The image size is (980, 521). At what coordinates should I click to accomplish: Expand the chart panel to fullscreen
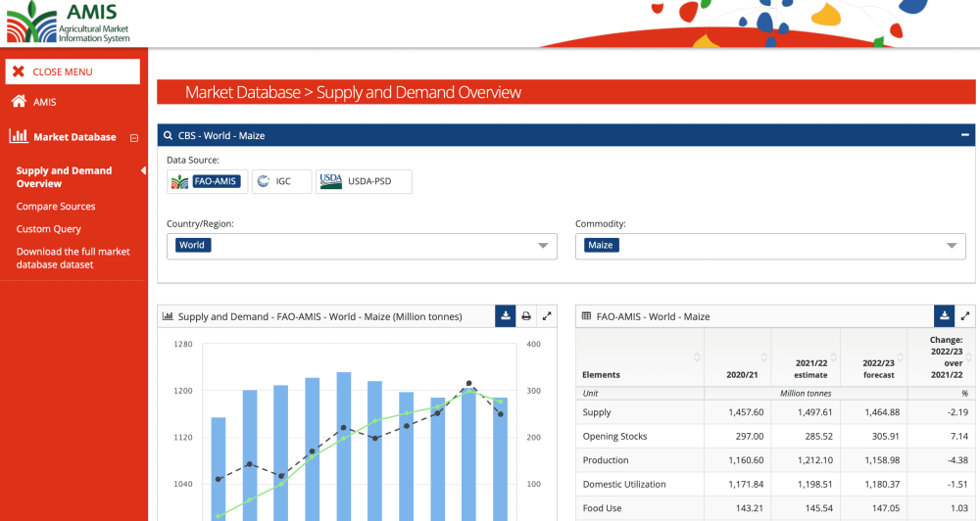[x=547, y=316]
